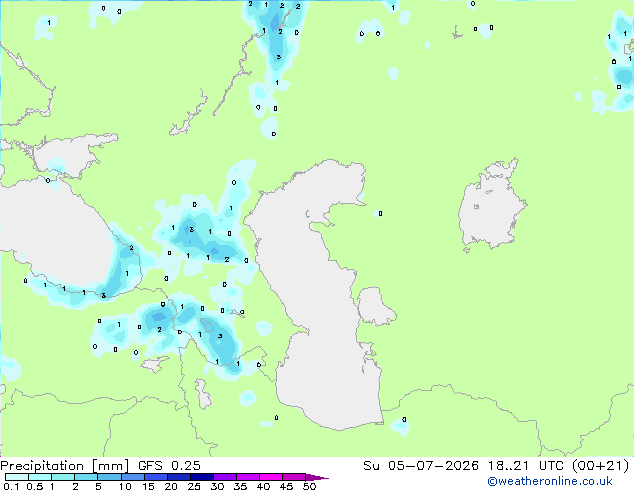Click the '0.5' legend scale label

[35, 486]
